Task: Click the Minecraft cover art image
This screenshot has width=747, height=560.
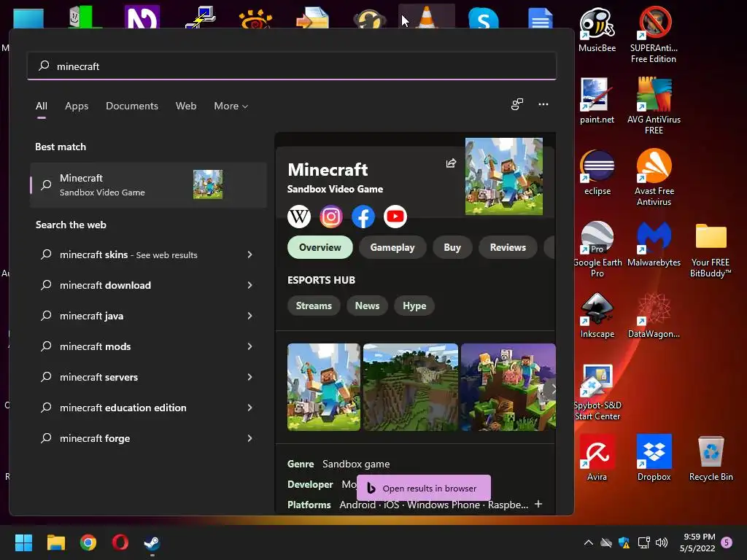Action: coord(504,176)
